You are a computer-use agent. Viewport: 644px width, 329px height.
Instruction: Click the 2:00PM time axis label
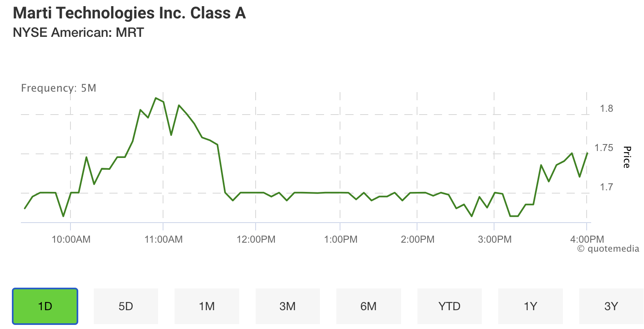point(417,239)
